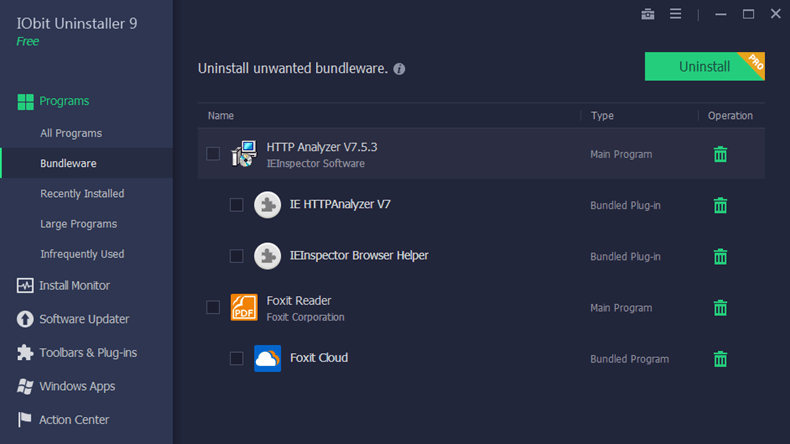Screen dimensions: 790x444
Task: Open the toolbox briefcase icon
Action: 648,14
